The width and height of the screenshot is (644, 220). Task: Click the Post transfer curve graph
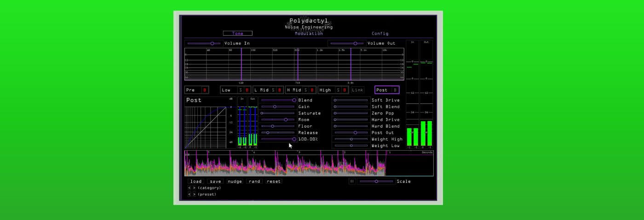click(x=206, y=127)
